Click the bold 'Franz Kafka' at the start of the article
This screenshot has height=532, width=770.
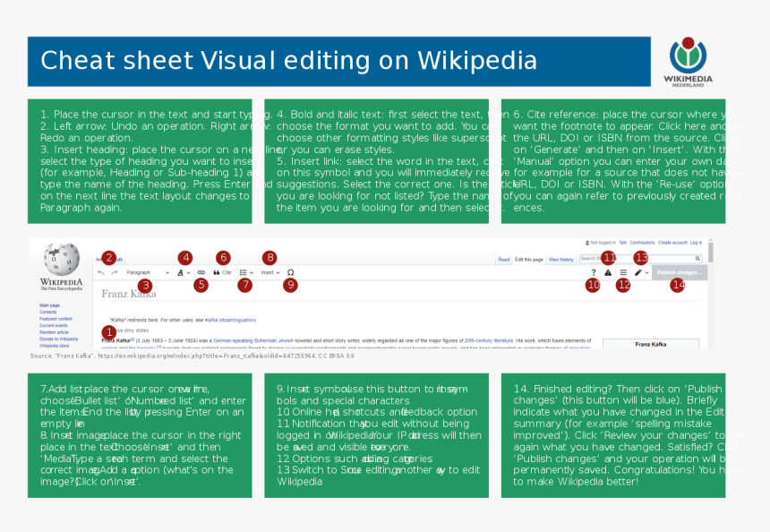pos(115,340)
